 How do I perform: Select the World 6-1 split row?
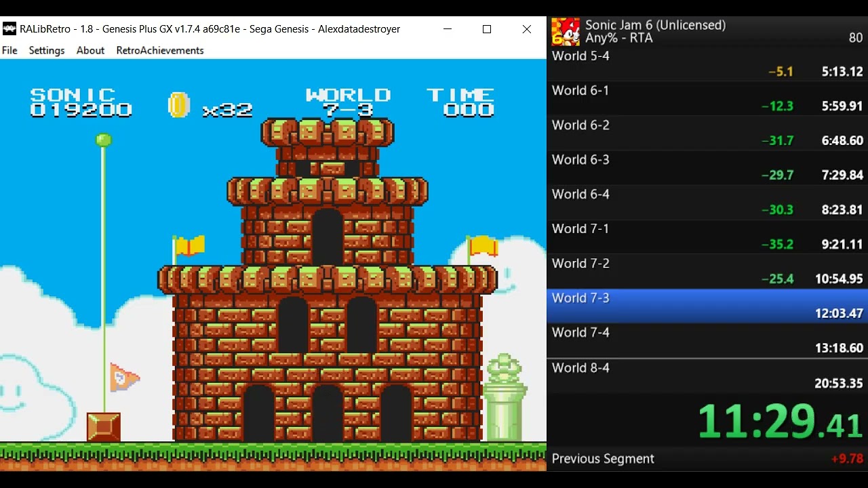tap(707, 99)
